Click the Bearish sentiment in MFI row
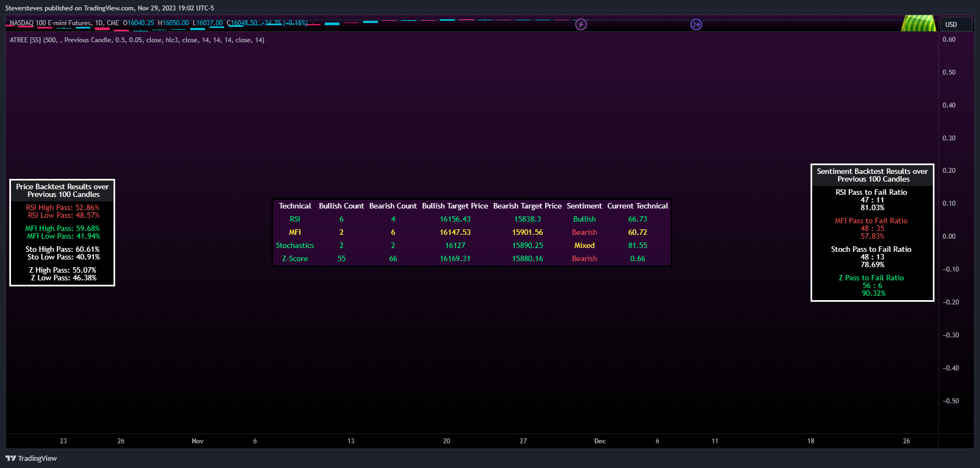Screen dimensions: 980x468 tap(585, 232)
